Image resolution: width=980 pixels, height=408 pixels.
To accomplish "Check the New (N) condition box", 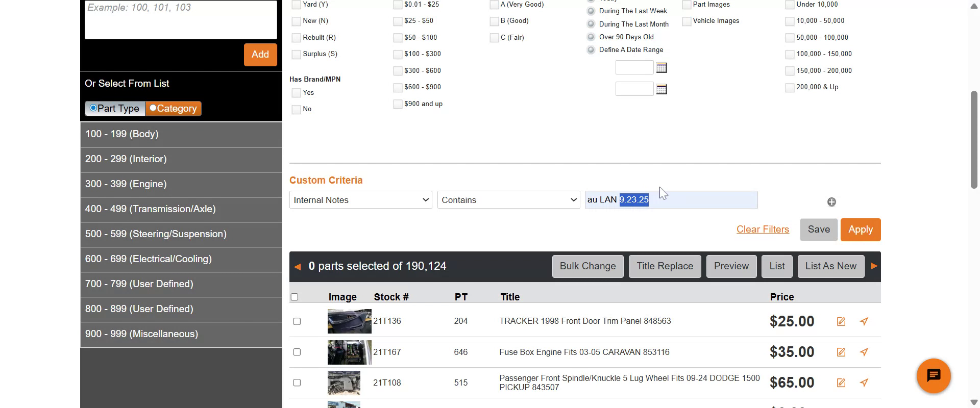I will [296, 21].
